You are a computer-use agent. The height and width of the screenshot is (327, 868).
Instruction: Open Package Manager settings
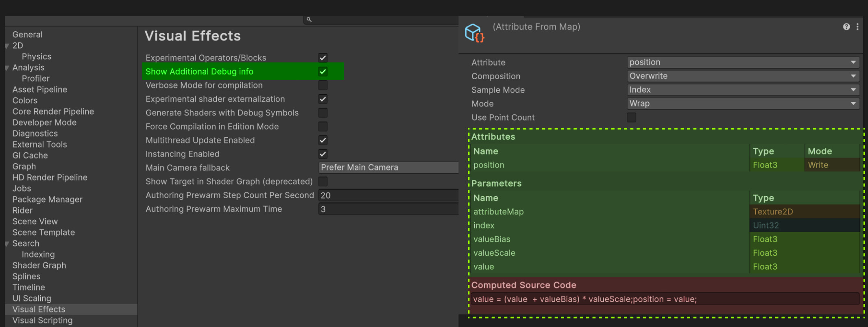click(47, 199)
